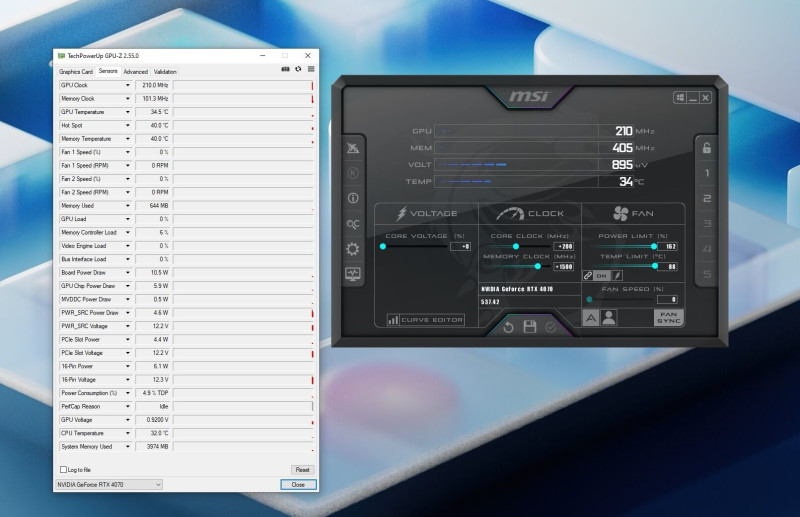Open MSI Afterburner settings gear

click(353, 249)
